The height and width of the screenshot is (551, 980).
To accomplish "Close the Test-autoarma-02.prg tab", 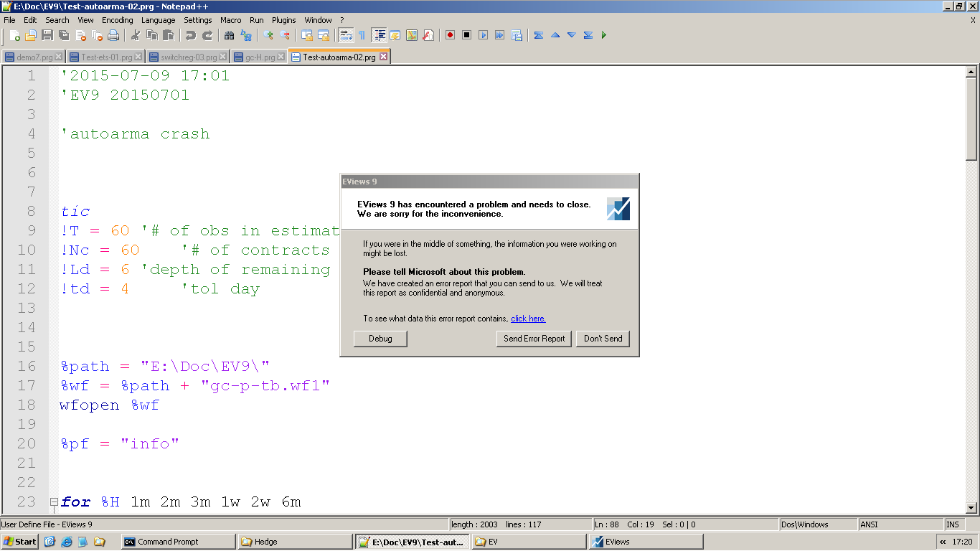I will pyautogui.click(x=383, y=57).
